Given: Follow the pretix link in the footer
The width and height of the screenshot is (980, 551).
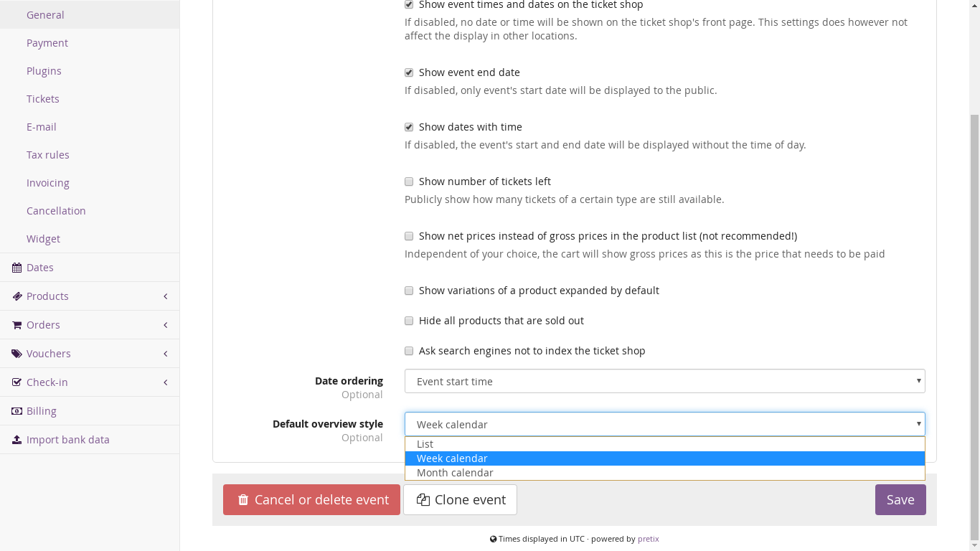Looking at the screenshot, I should coord(648,539).
